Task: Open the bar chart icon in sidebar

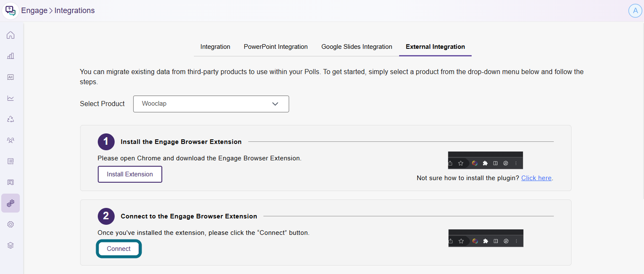Action: [x=11, y=56]
